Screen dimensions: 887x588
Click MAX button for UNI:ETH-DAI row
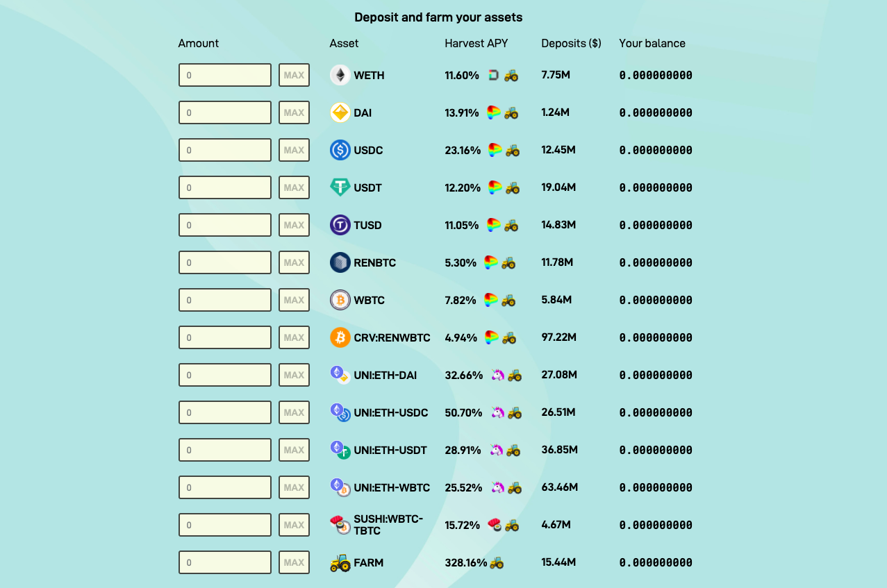[294, 375]
